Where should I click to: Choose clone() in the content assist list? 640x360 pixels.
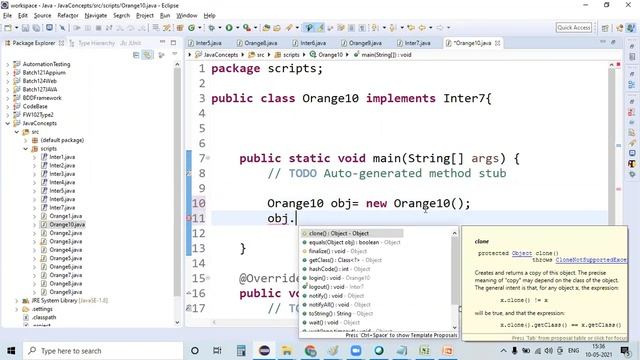(x=352, y=233)
